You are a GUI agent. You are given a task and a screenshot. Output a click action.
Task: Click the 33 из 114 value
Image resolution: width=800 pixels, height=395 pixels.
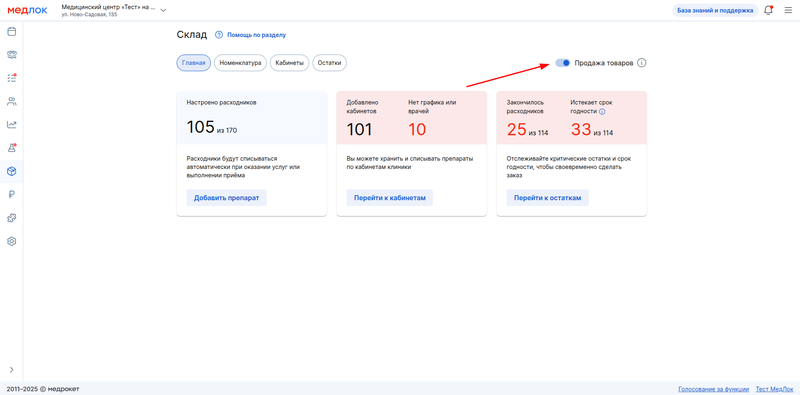(592, 130)
